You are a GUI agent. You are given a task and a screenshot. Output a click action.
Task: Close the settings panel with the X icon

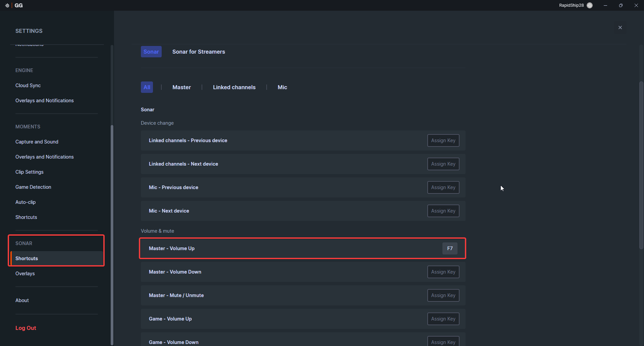(620, 27)
